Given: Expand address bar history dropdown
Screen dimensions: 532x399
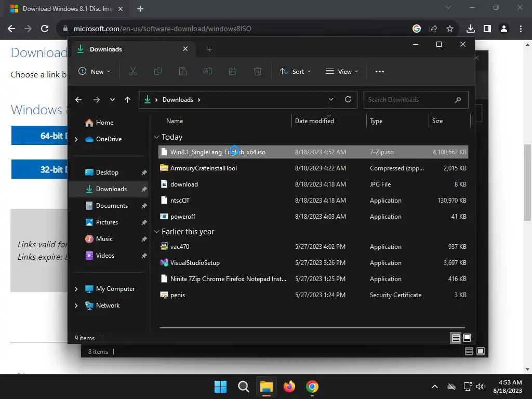Looking at the screenshot, I should point(331,99).
